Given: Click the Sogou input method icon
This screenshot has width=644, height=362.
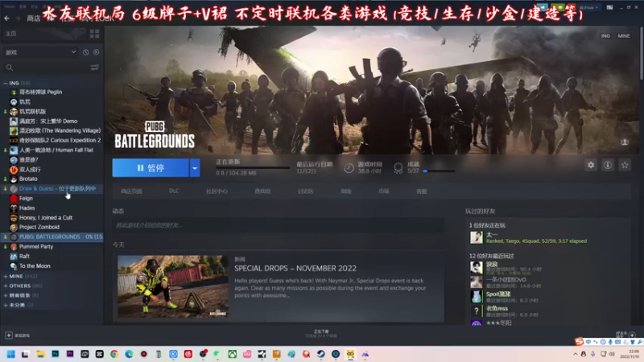Looking at the screenshot, I should coord(579,341).
